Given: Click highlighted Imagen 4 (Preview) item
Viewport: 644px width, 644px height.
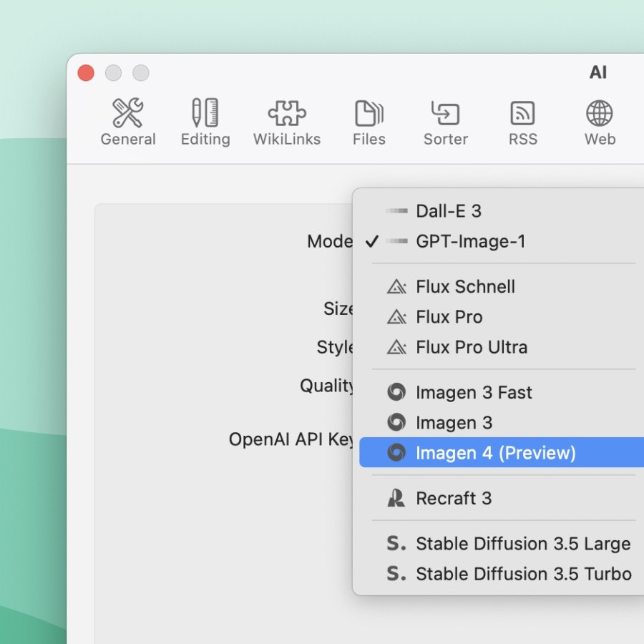Looking at the screenshot, I should (x=495, y=453).
